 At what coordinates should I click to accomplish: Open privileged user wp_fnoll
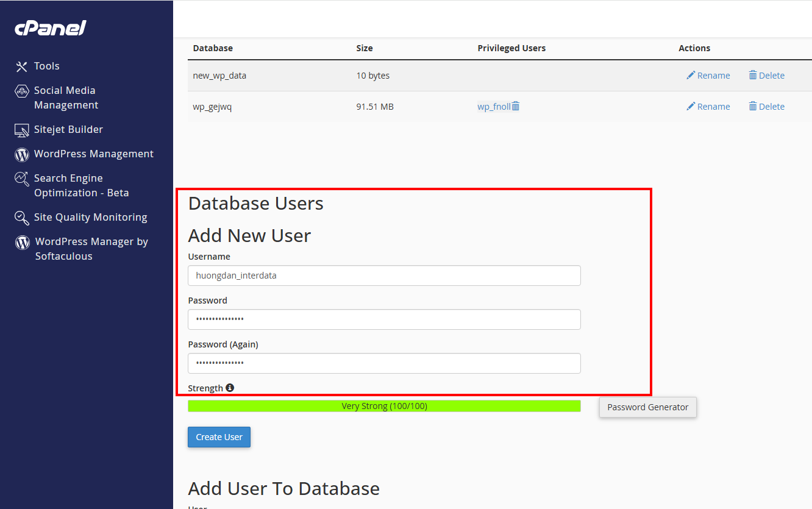pyautogui.click(x=494, y=107)
